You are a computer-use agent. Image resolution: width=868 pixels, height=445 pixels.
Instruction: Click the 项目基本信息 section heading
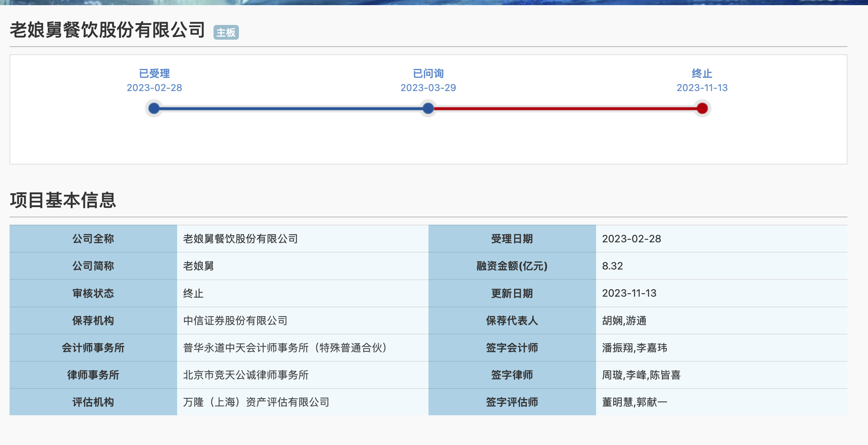point(63,200)
